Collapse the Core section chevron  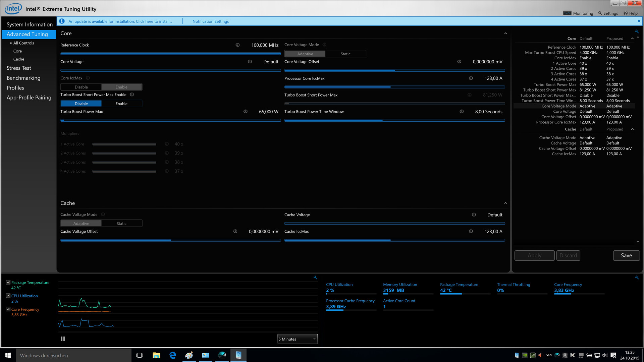[505, 34]
